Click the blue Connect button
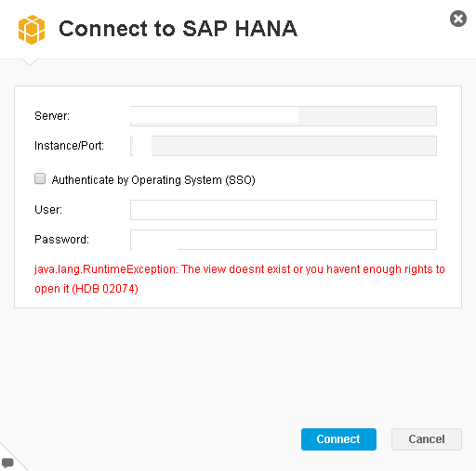 (338, 439)
